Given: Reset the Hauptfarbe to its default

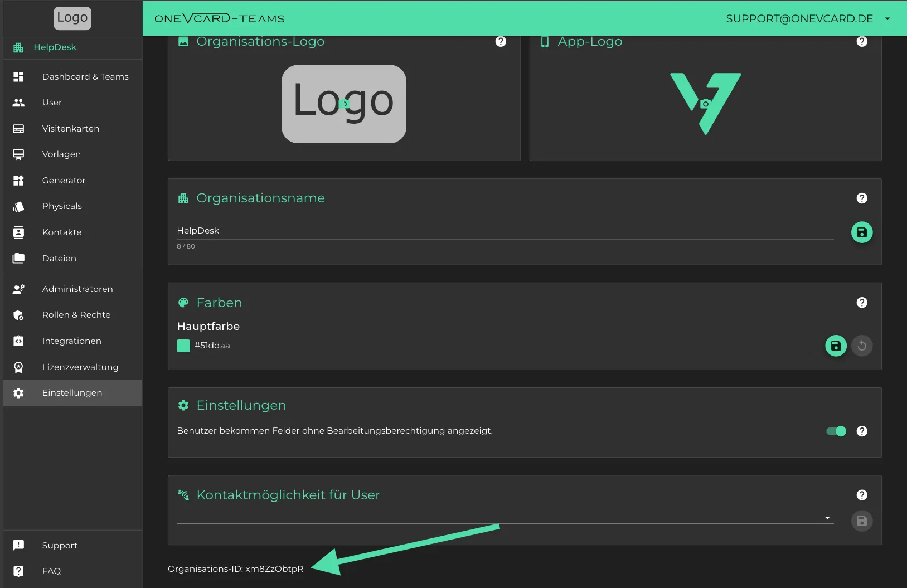Looking at the screenshot, I should 862,346.
